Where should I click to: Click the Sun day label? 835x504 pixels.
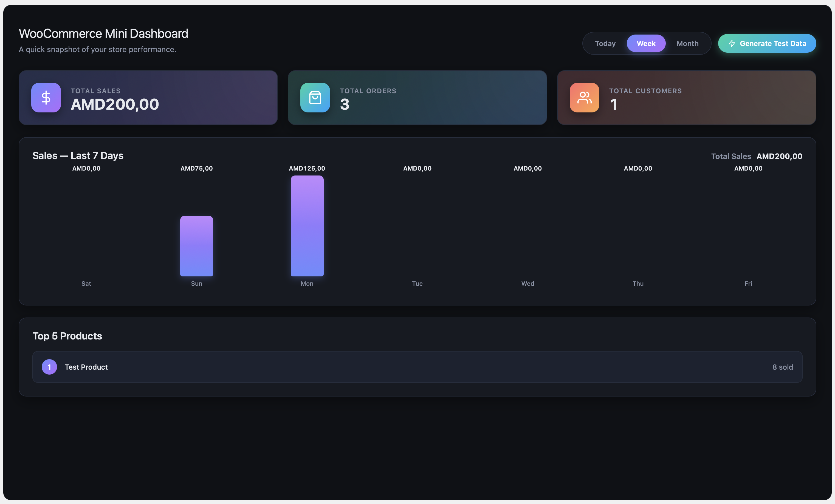pyautogui.click(x=197, y=284)
